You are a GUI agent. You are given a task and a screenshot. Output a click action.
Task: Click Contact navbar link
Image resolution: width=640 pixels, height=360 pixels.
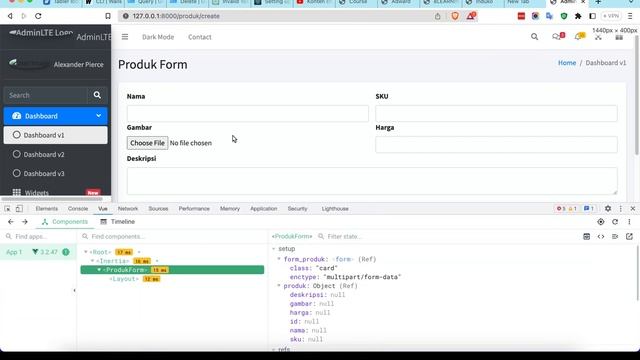200,37
